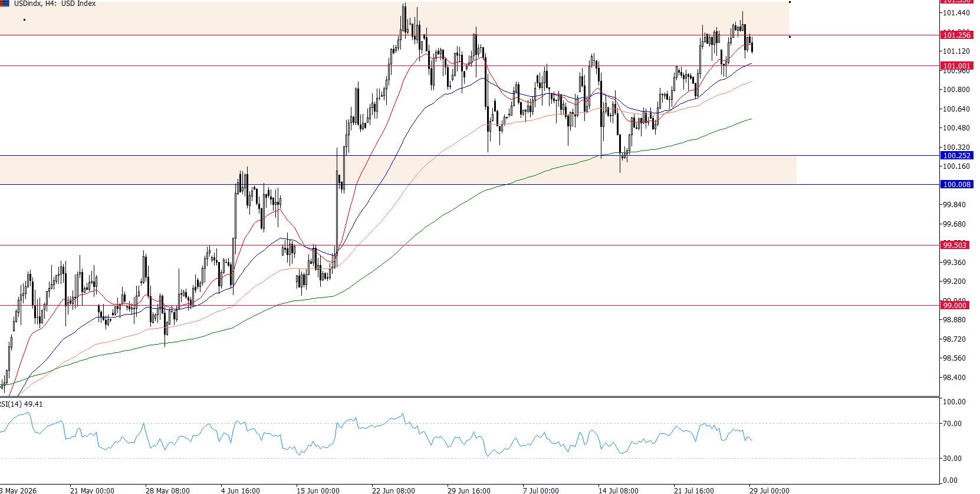The width and height of the screenshot is (980, 494).
Task: Select the upper shaded resistance zone rectangle
Action: click(394, 18)
